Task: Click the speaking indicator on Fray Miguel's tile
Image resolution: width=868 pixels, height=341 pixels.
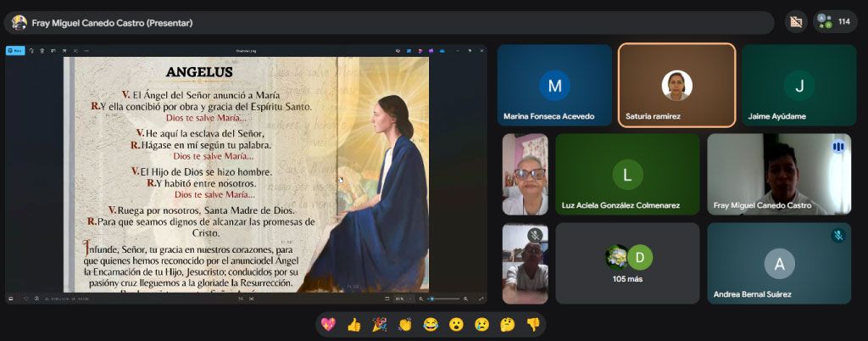Action: click(x=838, y=147)
